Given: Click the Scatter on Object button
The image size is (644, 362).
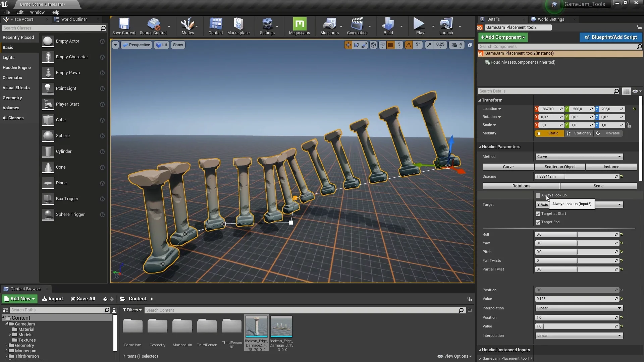Looking at the screenshot, I should pyautogui.click(x=560, y=167).
